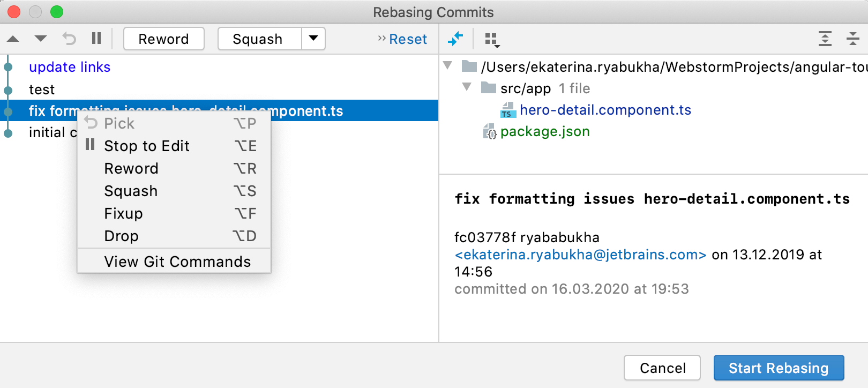The width and height of the screenshot is (868, 388).
Task: Click the show diff arrows icon
Action: click(455, 39)
